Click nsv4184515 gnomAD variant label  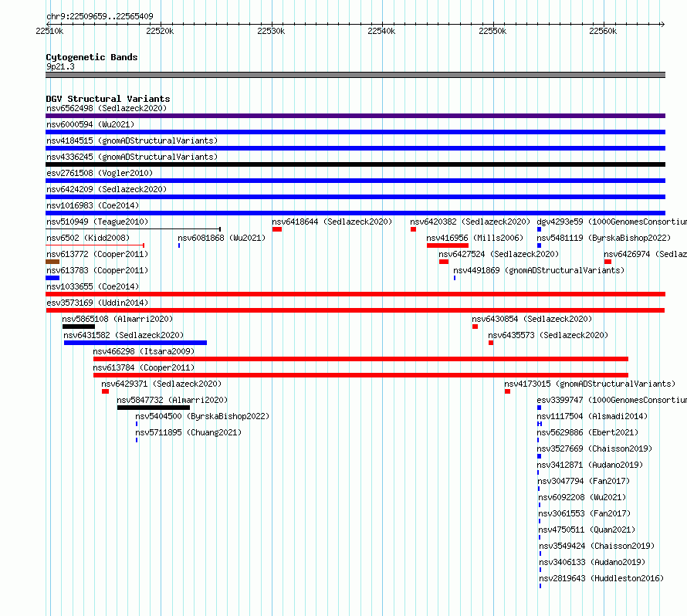click(x=132, y=140)
